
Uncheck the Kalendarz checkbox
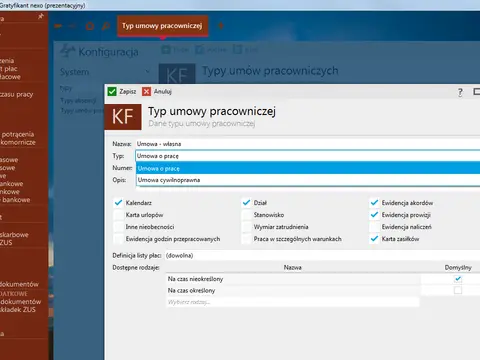[x=118, y=203]
